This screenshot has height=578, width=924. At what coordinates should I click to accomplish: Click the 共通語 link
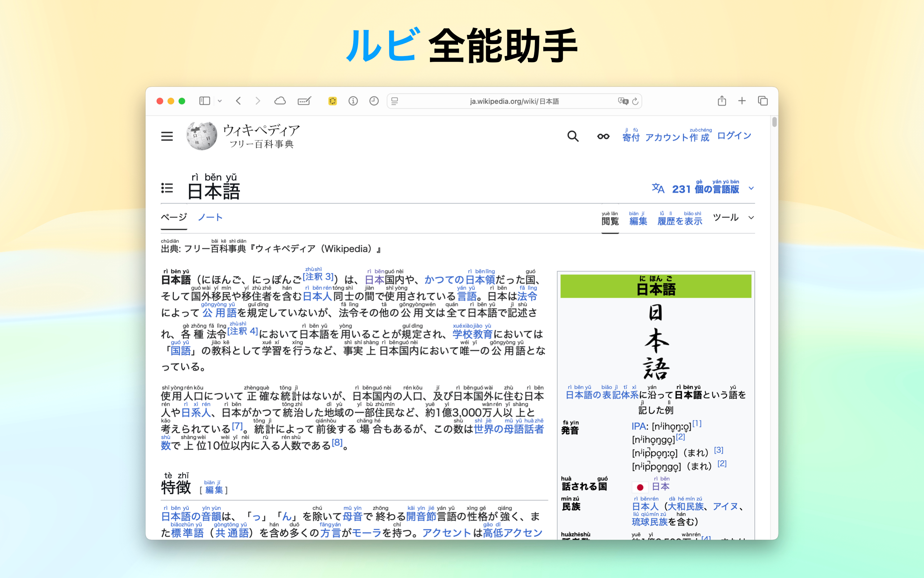(232, 532)
